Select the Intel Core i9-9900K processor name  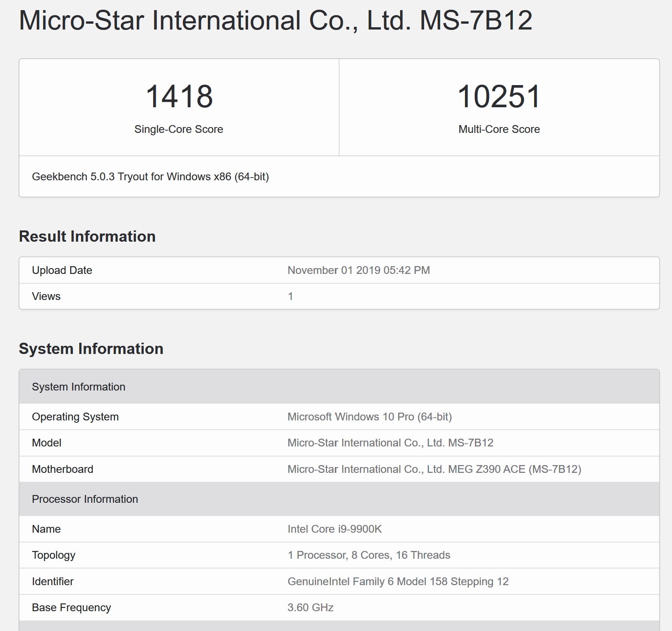[336, 529]
